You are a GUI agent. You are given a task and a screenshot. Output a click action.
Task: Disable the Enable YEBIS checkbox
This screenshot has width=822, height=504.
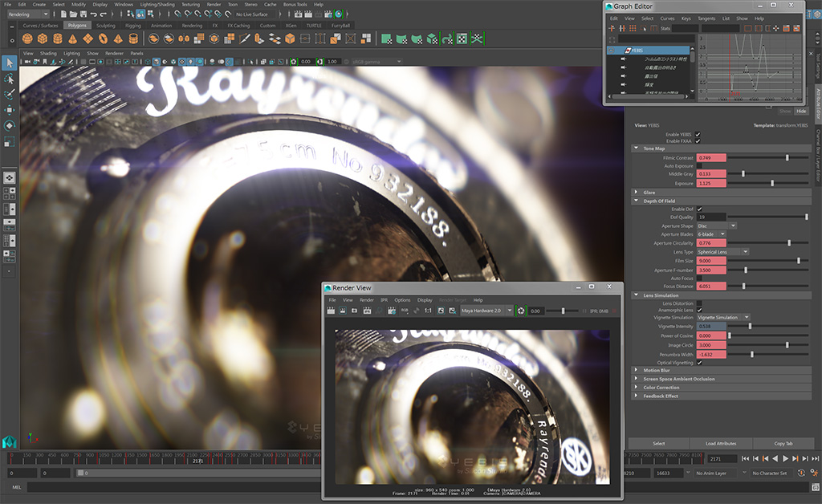[698, 134]
